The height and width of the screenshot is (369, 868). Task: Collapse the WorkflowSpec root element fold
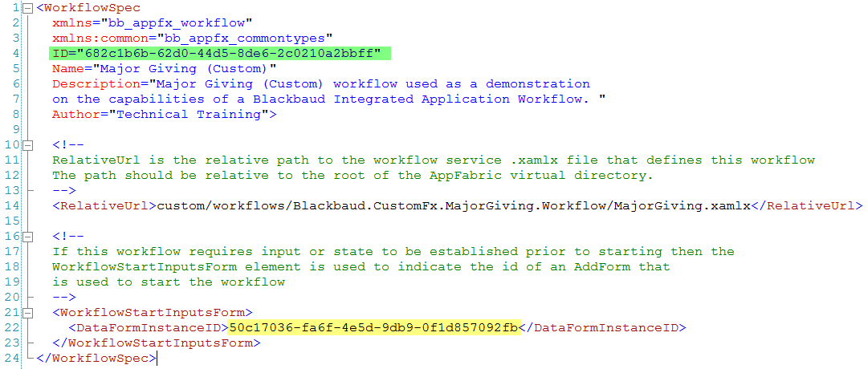pyautogui.click(x=29, y=8)
